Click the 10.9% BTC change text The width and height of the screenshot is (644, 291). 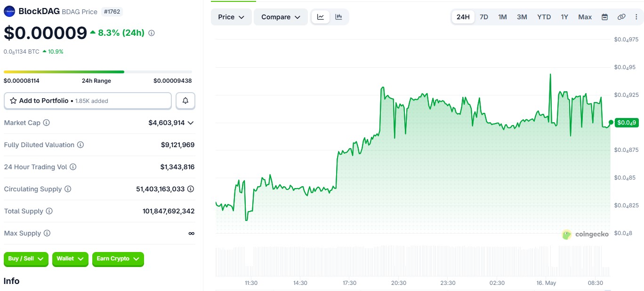[56, 52]
